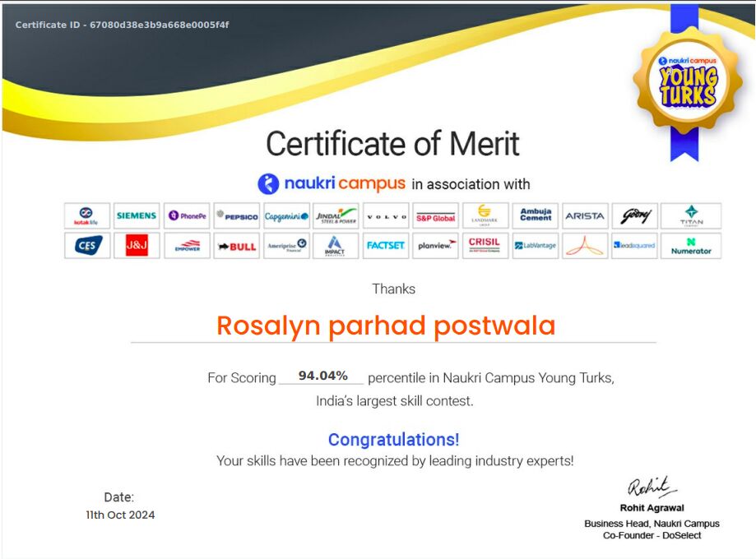Click the S&P Global logo
This screenshot has width=756, height=559.
click(435, 217)
